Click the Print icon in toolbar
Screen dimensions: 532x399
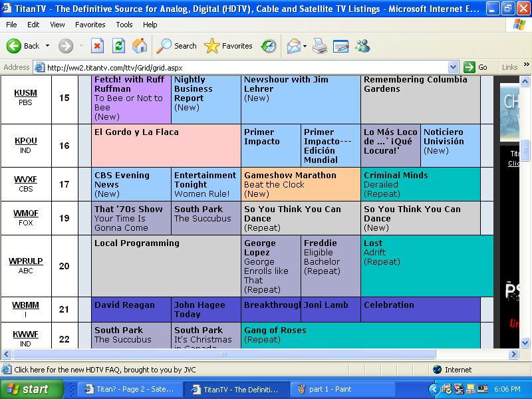(x=320, y=46)
